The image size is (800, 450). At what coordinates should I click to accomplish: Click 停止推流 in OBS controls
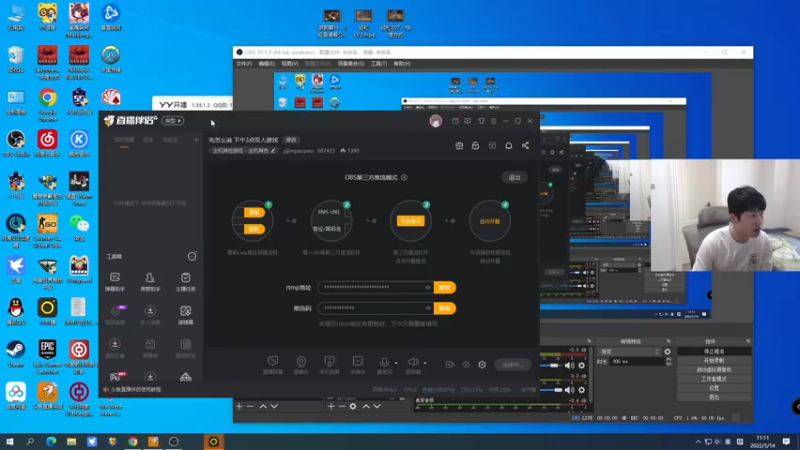pyautogui.click(x=714, y=352)
